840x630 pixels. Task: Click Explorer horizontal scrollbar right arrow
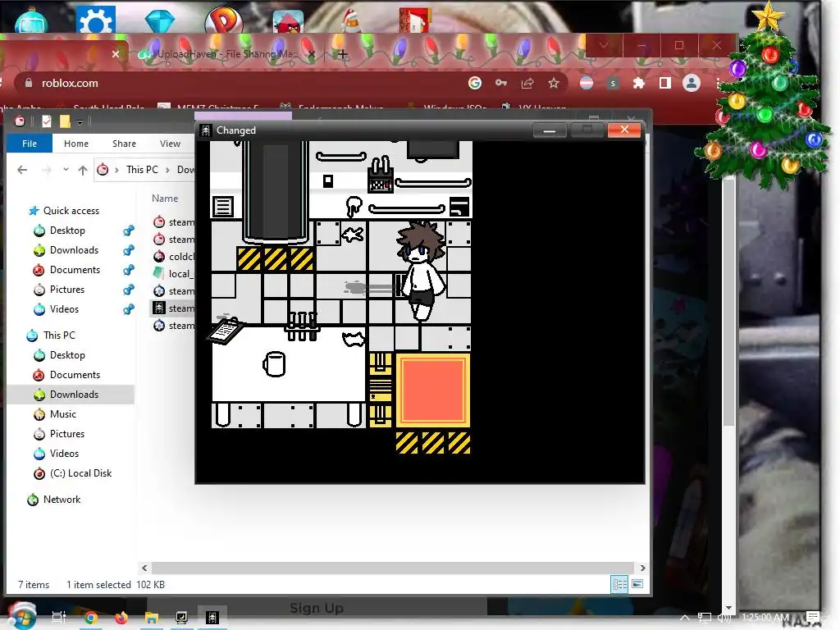[x=642, y=568]
